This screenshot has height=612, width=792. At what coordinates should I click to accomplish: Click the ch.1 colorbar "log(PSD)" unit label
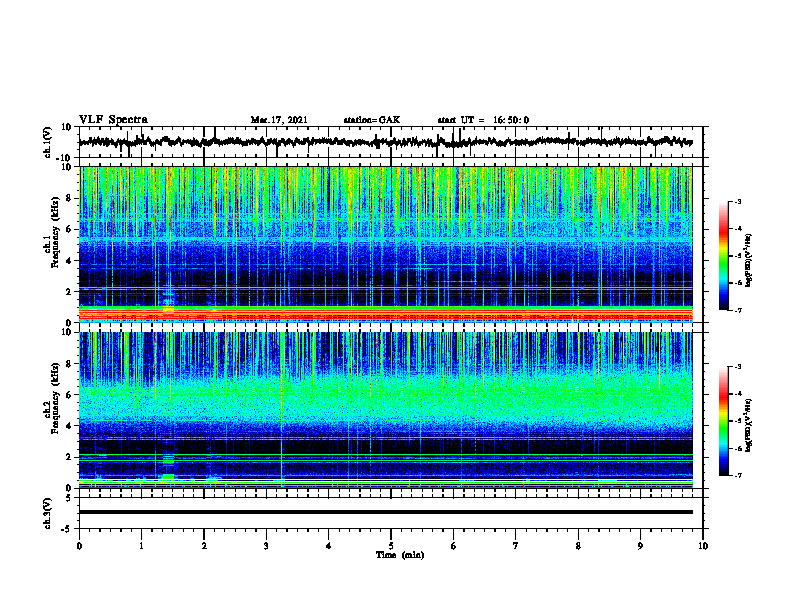749,261
